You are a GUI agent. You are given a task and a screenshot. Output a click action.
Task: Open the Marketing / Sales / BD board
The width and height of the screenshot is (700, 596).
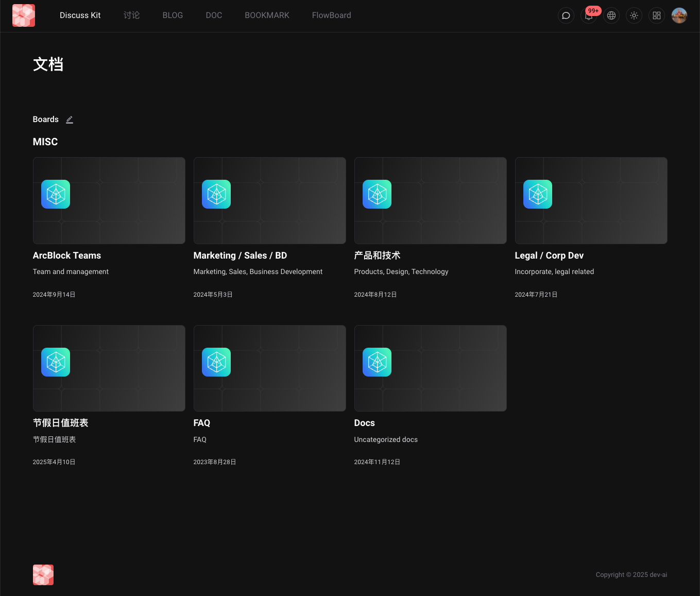pos(240,256)
